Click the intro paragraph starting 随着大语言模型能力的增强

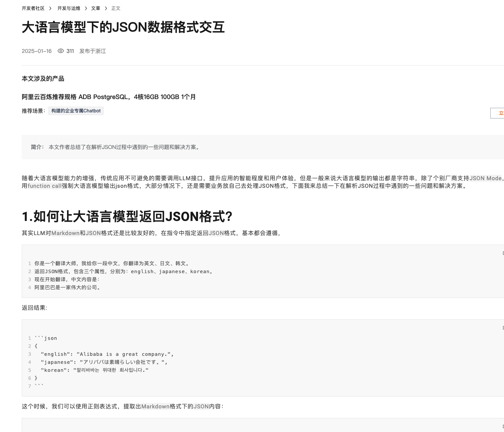263,182
